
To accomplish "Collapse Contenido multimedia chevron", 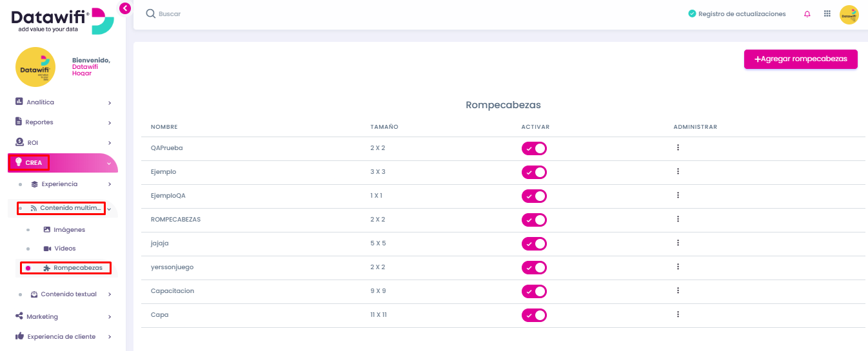I will tap(109, 209).
